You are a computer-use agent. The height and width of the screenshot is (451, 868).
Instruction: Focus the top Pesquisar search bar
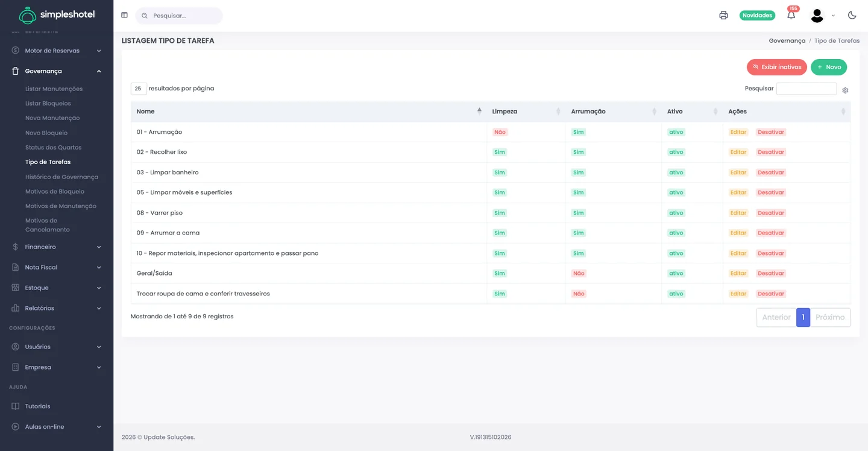point(179,16)
